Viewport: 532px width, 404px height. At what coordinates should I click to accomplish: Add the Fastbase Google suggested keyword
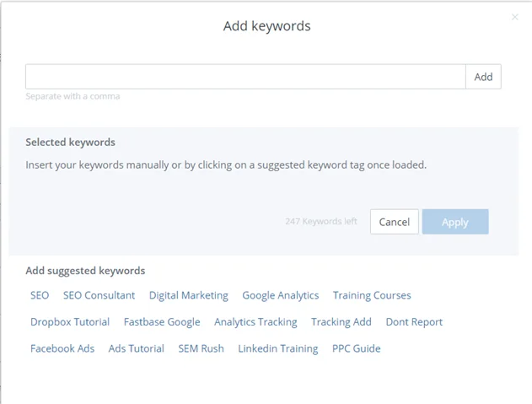coord(162,322)
